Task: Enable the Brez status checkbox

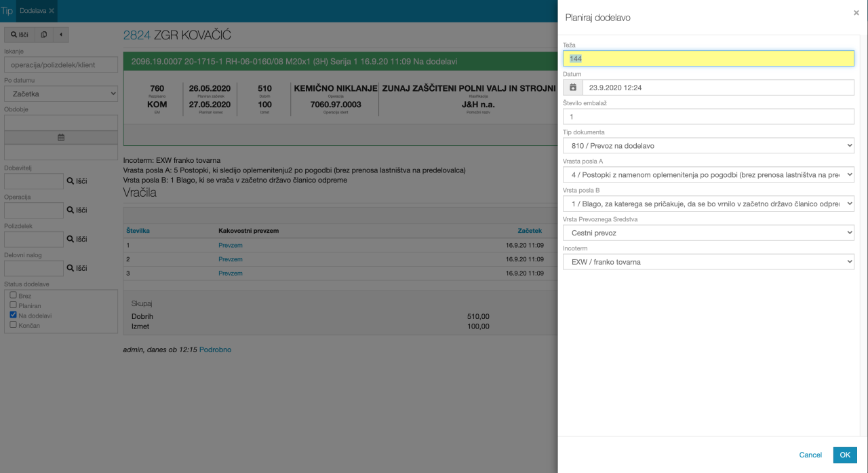Action: 13,295
